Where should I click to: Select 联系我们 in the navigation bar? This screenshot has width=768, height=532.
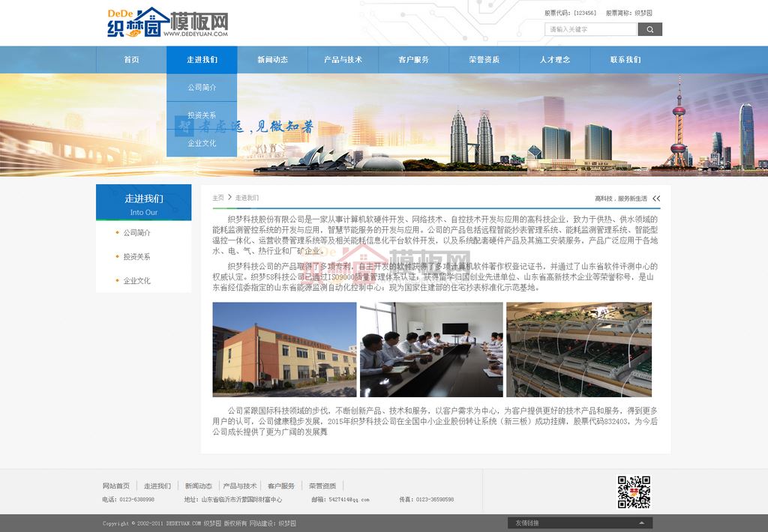coord(625,60)
